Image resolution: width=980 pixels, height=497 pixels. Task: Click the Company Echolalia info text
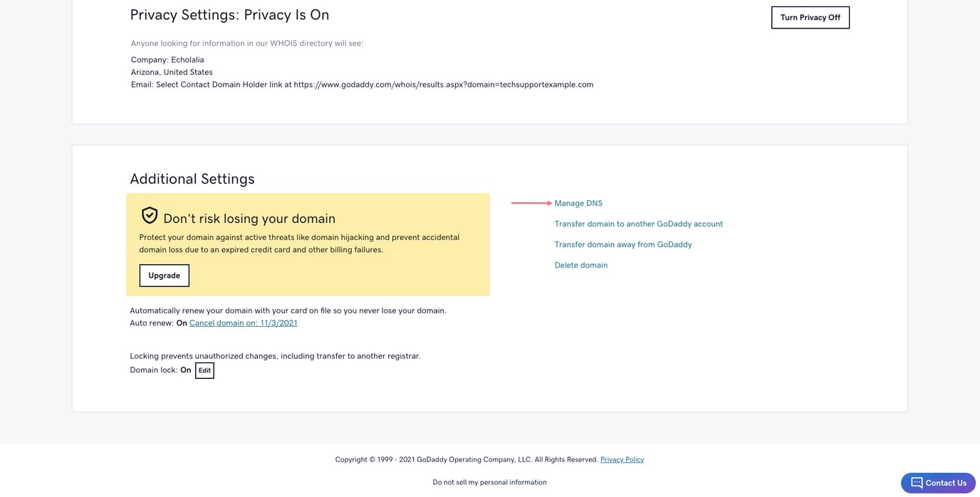167,58
